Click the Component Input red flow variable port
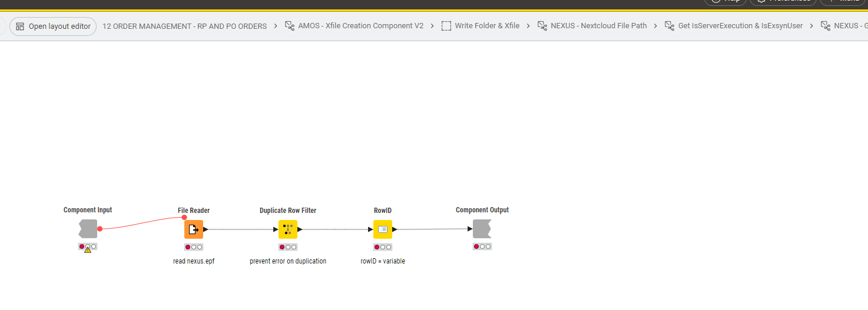868x310 pixels. click(100, 229)
